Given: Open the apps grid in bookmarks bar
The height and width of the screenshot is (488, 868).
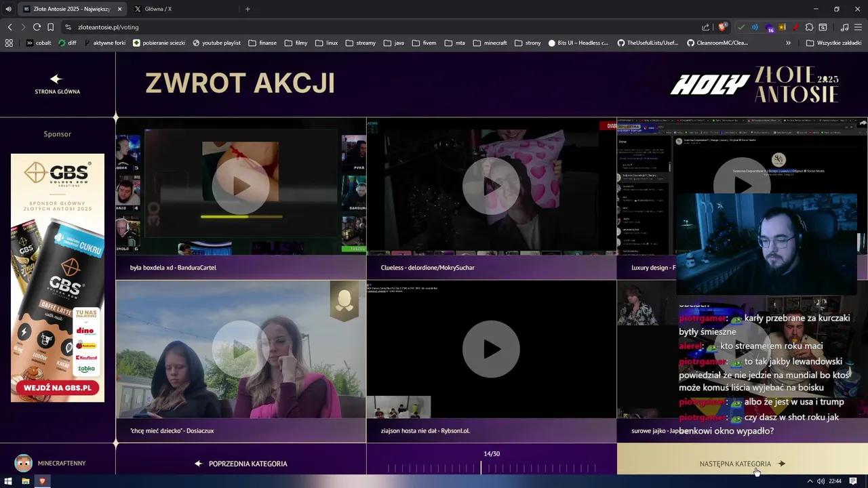Looking at the screenshot, I should [x=9, y=43].
